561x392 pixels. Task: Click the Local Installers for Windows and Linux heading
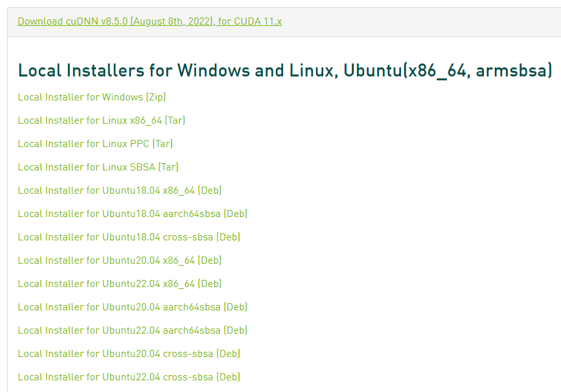tap(285, 71)
